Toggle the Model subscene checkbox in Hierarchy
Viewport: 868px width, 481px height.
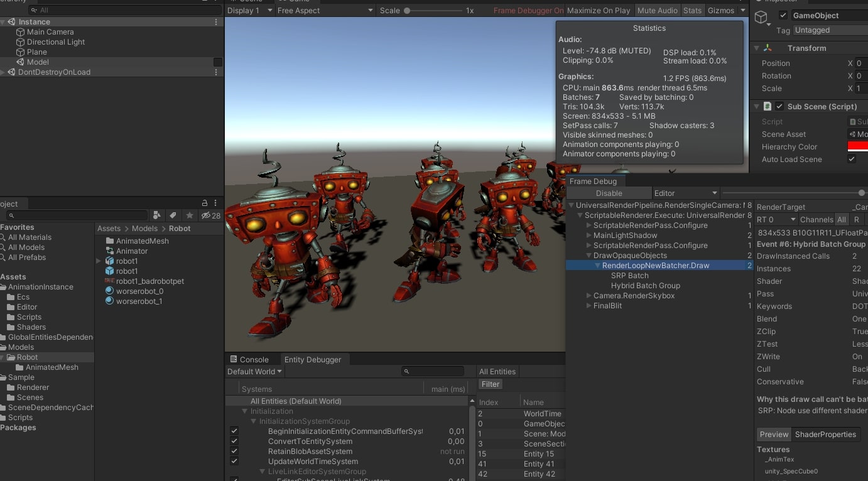[x=218, y=62]
